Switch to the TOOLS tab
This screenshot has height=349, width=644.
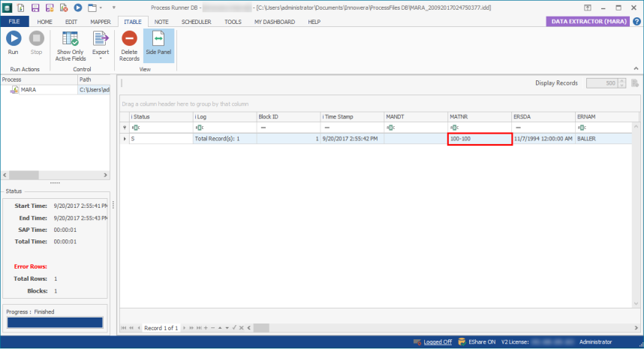(233, 22)
